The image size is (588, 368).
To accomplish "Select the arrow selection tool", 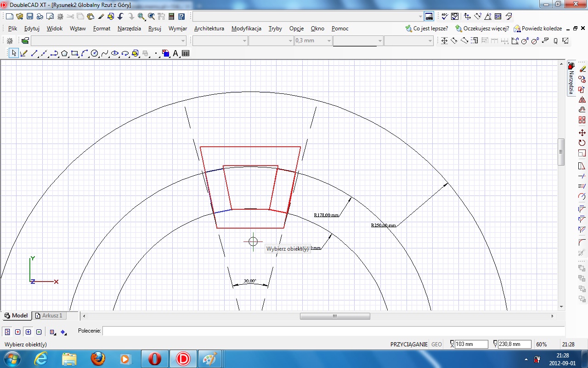I will point(14,53).
